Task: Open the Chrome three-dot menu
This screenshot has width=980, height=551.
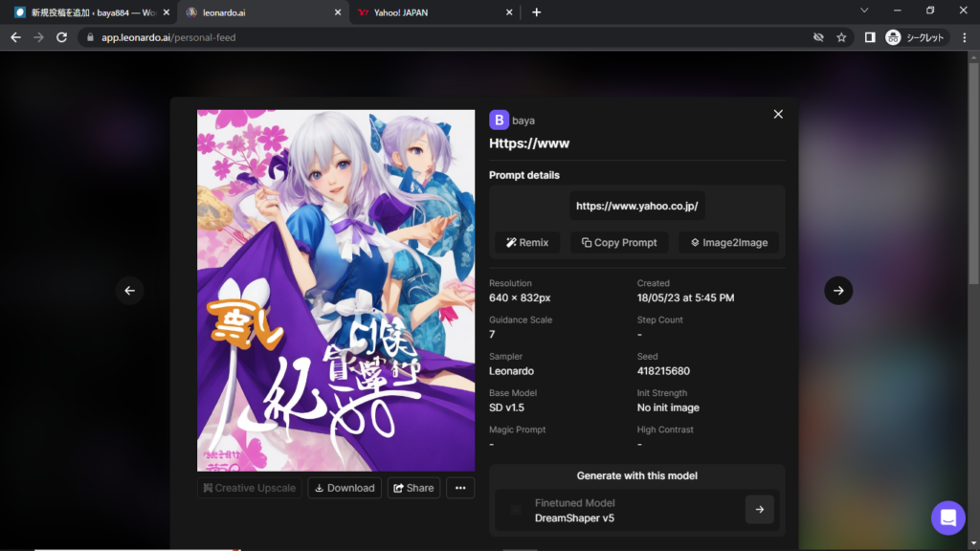Action: pos(964,37)
